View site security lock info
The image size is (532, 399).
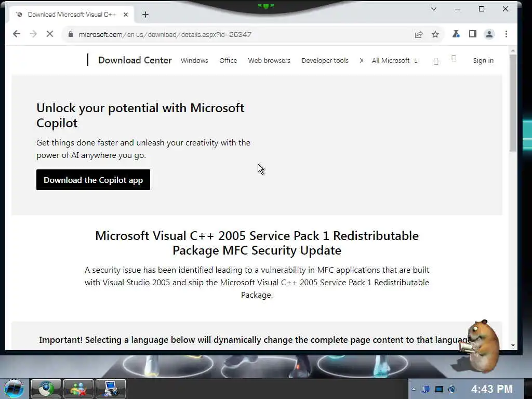(71, 34)
